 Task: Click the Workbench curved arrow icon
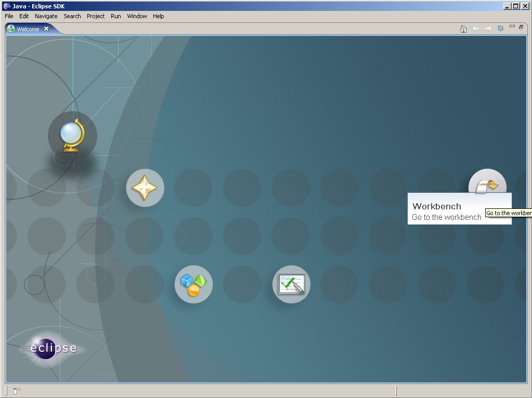487,181
